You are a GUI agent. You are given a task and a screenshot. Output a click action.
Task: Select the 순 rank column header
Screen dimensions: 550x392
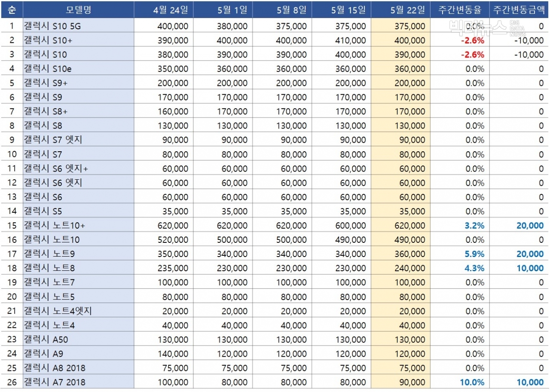pos(12,10)
